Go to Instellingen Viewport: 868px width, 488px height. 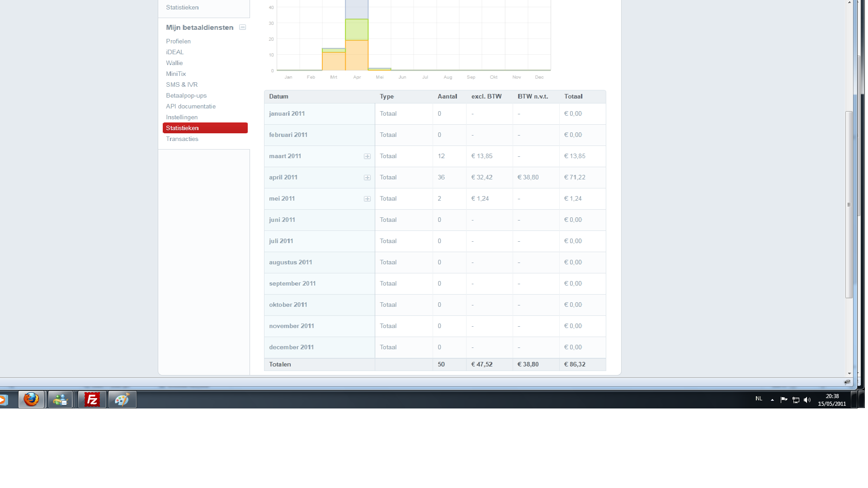182,117
